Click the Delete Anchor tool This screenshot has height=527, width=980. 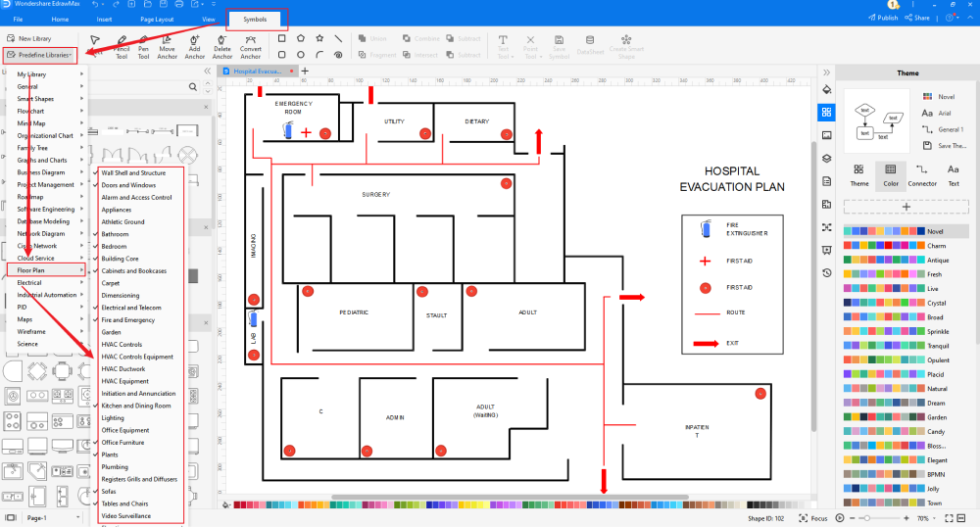[x=221, y=47]
